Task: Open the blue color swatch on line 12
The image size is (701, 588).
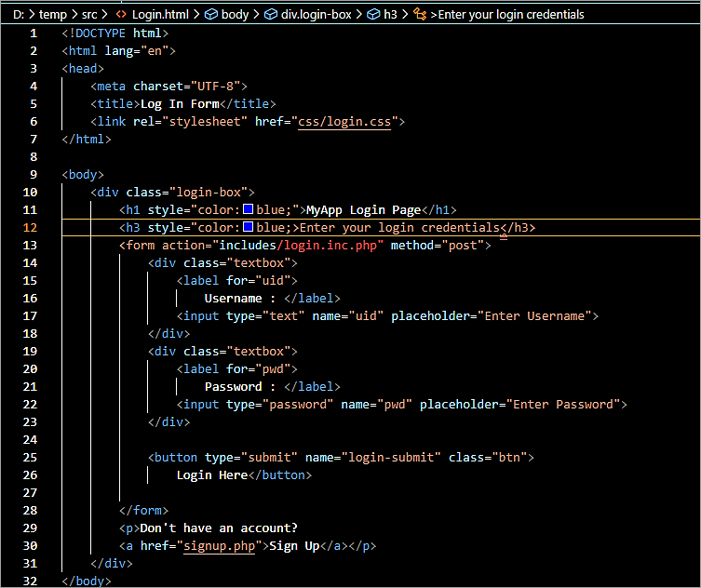Action: point(249,227)
